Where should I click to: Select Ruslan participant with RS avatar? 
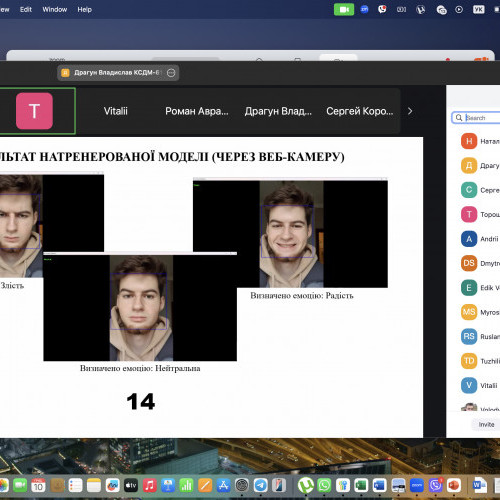point(480,337)
